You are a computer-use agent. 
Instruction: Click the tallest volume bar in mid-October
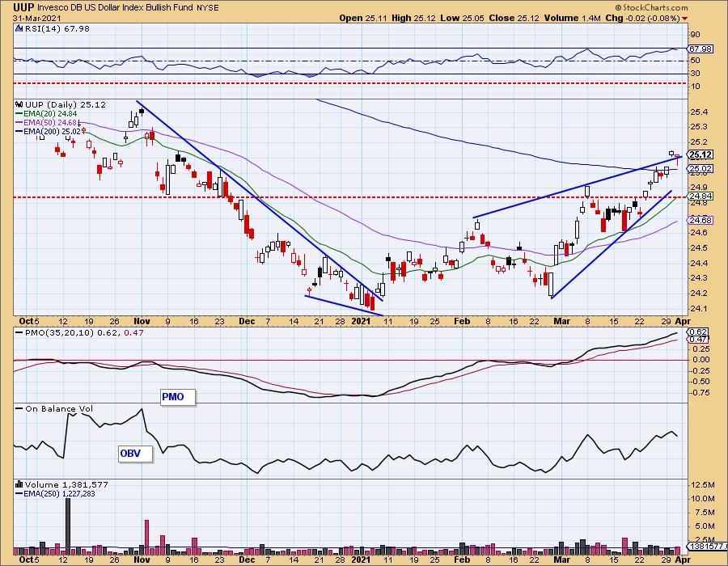coord(68,526)
